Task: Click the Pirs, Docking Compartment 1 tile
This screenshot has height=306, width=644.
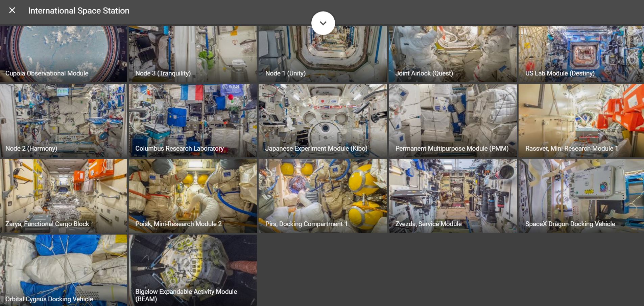Action: point(323,196)
